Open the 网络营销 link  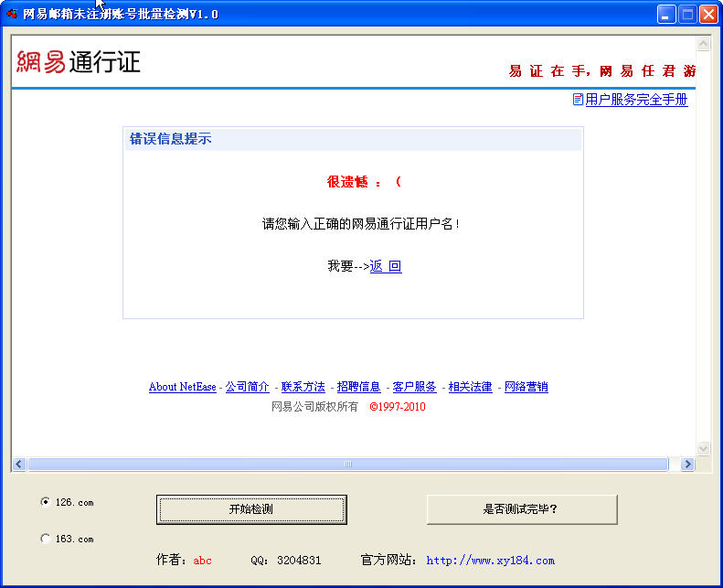[x=526, y=387]
